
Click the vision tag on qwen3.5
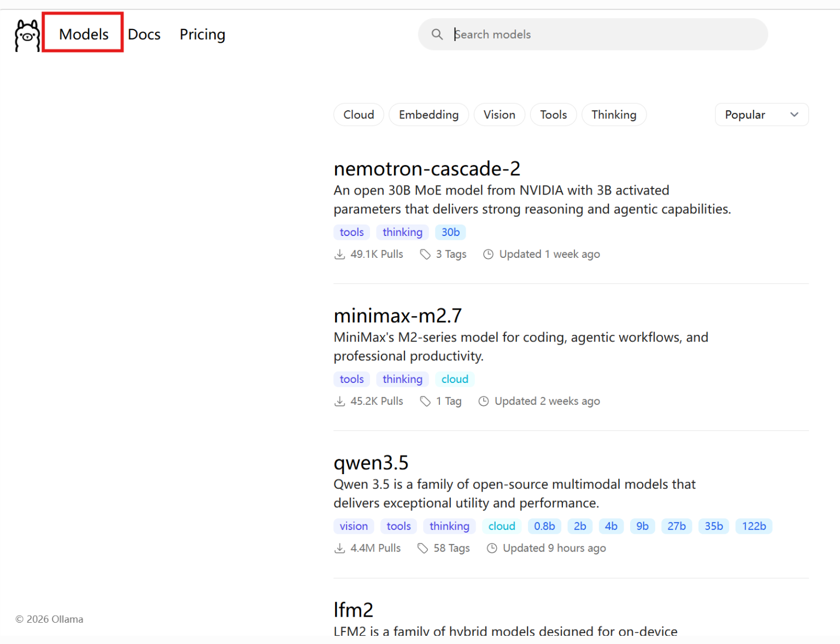354,526
